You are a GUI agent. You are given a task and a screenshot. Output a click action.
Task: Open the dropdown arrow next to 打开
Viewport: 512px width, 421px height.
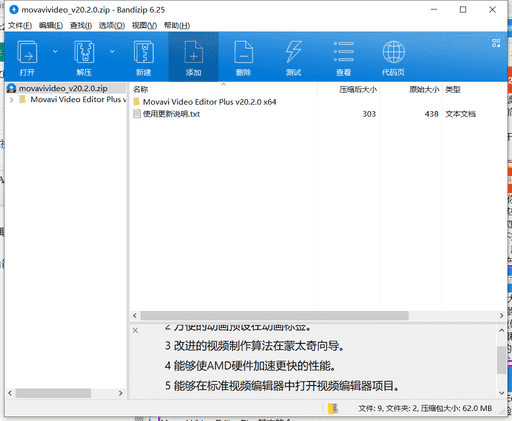(x=55, y=51)
